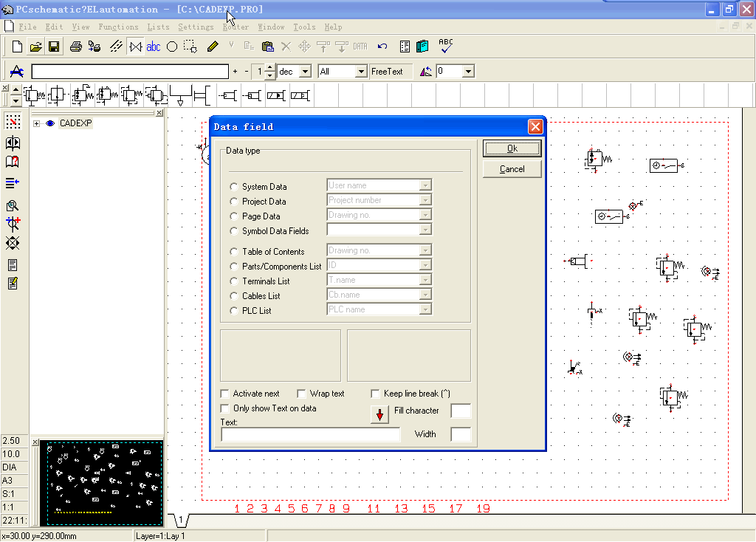
Task: Toggle the Wrap text checkbox
Action: [301, 394]
